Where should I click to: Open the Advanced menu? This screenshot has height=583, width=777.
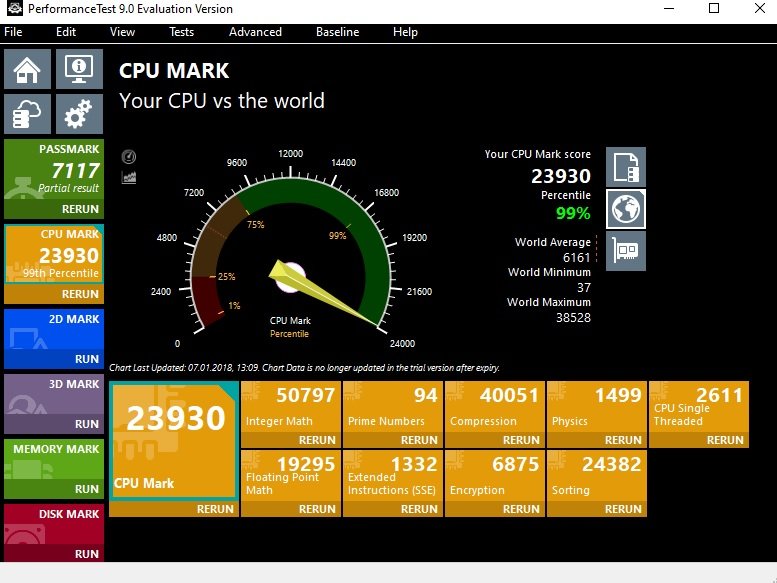255,32
